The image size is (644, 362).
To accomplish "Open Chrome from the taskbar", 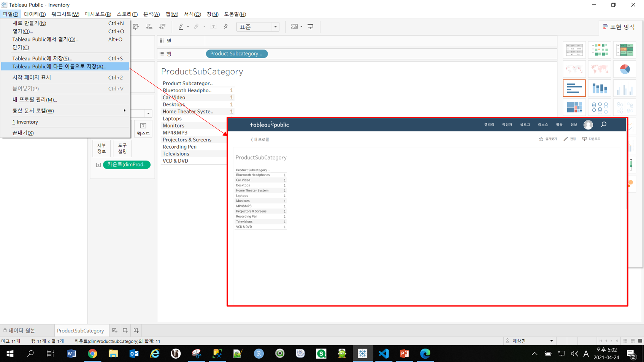I will point(92,354).
